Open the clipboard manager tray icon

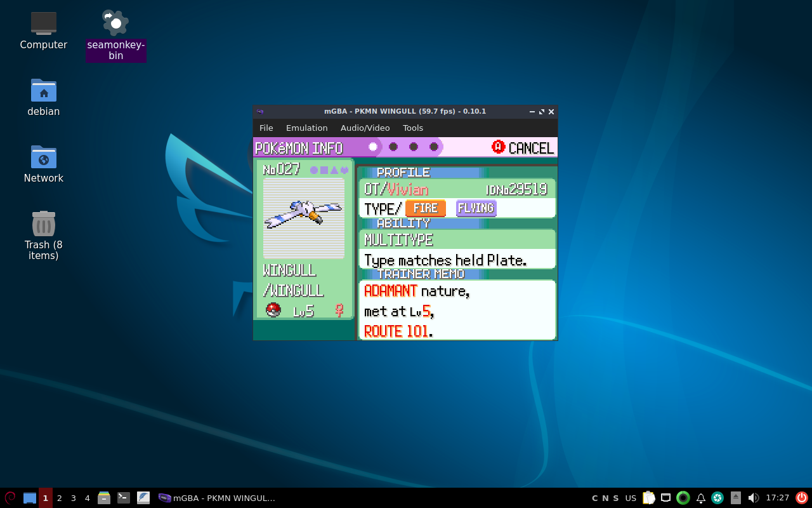[648, 498]
